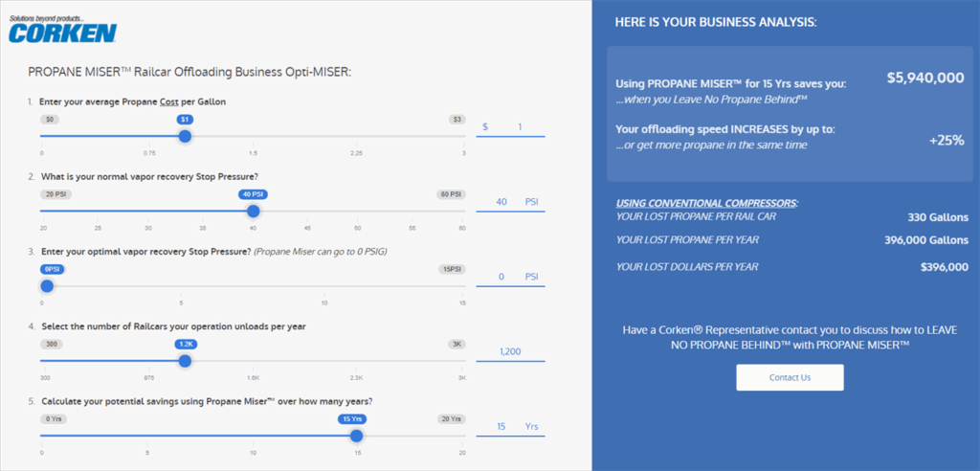The width and height of the screenshot is (980, 471).
Task: Click the 15 Yrs savings slider handle
Action: pos(357,436)
